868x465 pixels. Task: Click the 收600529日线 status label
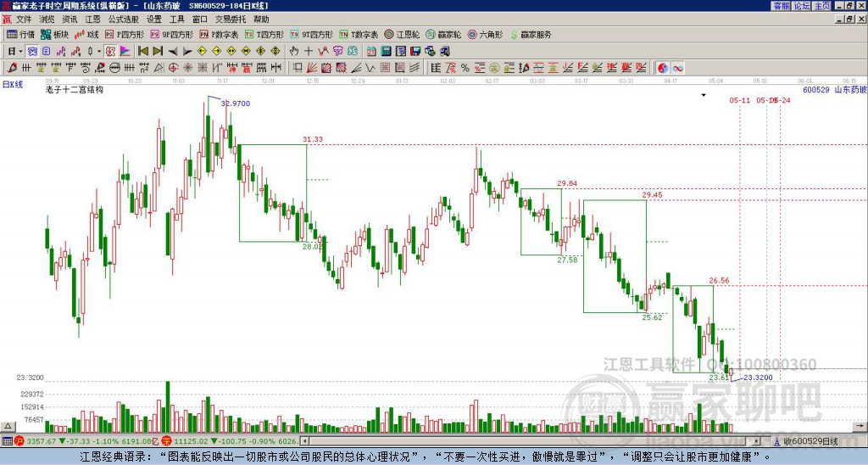(810, 441)
